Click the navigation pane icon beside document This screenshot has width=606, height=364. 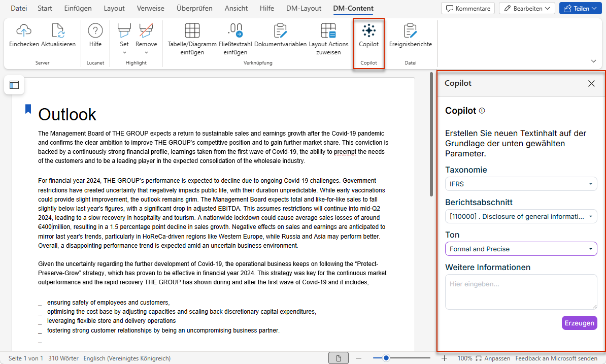pyautogui.click(x=14, y=85)
